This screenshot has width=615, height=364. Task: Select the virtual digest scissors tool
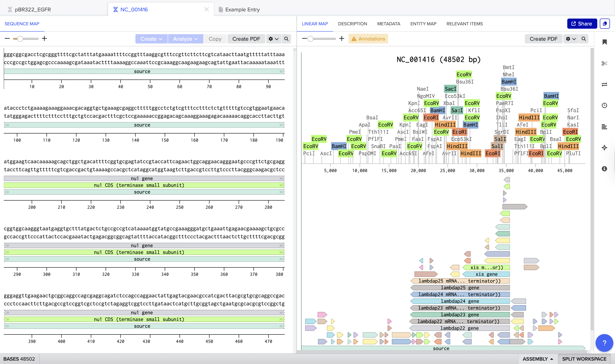tap(604, 63)
